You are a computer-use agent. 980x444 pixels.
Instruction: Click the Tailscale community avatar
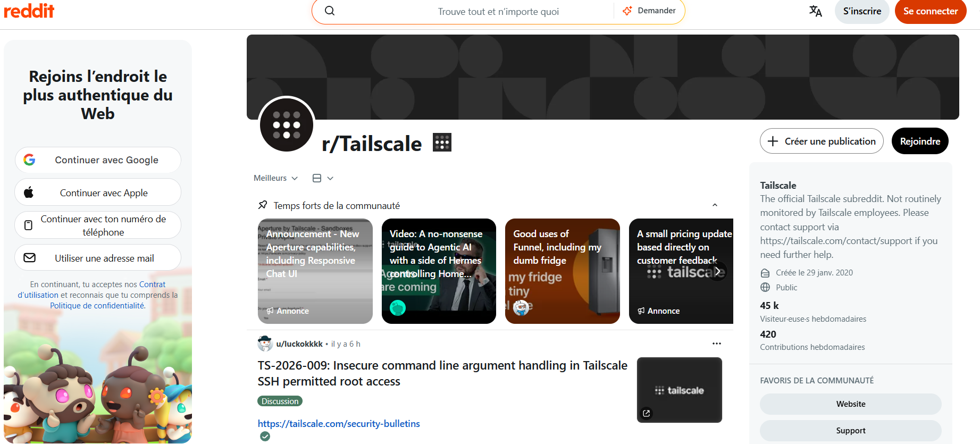287,125
